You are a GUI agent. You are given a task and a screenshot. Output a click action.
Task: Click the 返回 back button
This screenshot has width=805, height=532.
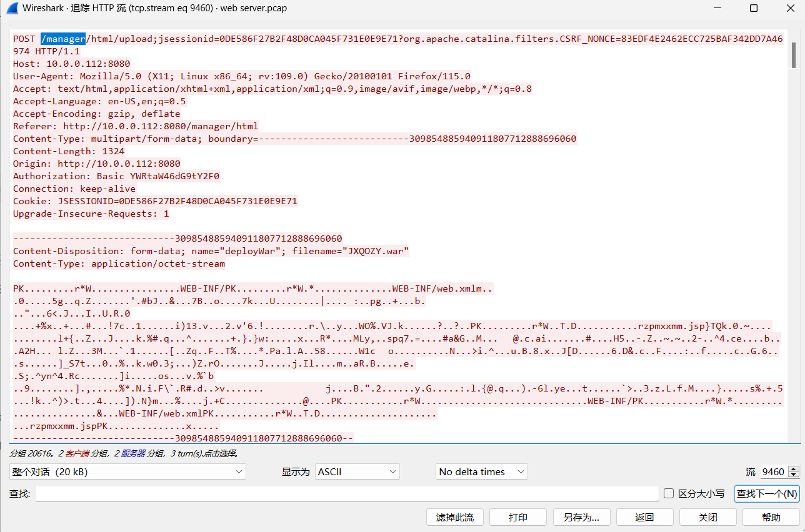pyautogui.click(x=644, y=517)
